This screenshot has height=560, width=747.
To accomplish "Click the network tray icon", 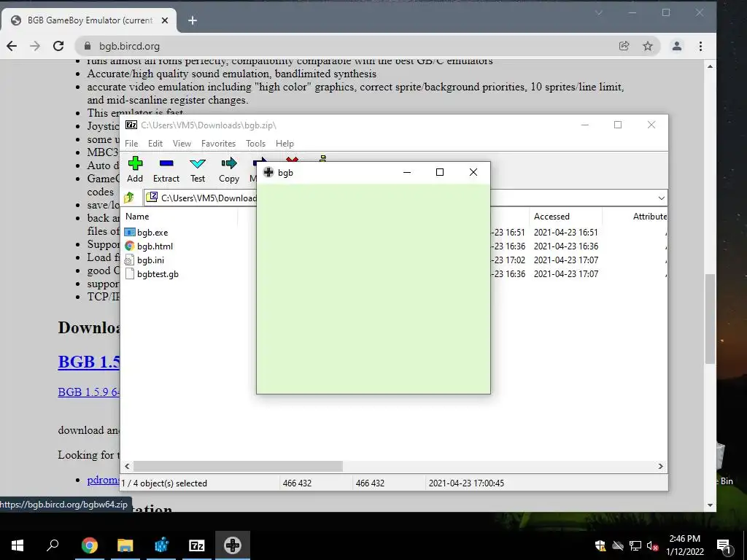I will click(x=635, y=545).
